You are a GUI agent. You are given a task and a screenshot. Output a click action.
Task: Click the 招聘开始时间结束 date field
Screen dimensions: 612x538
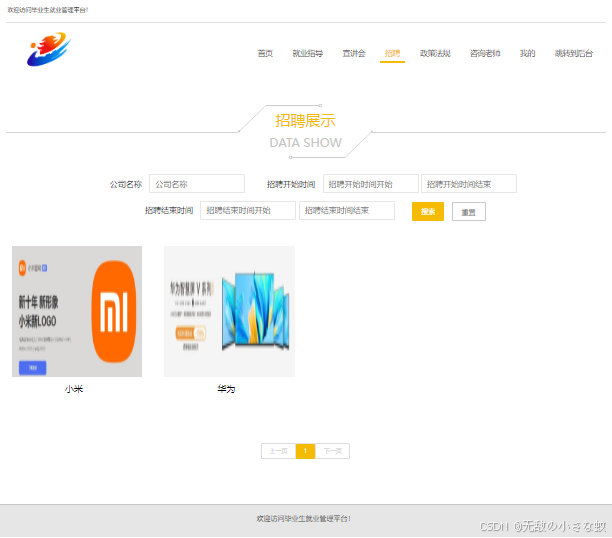[x=469, y=183]
